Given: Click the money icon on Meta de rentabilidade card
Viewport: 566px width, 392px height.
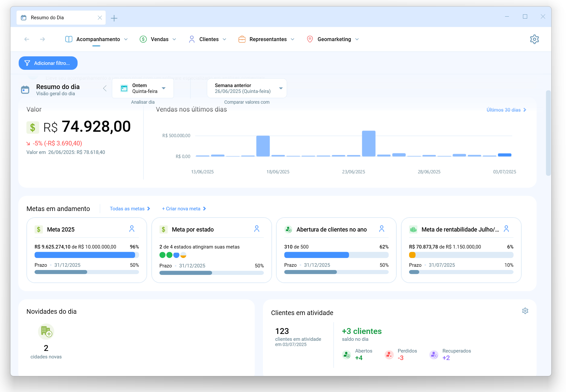Looking at the screenshot, I should tap(413, 229).
